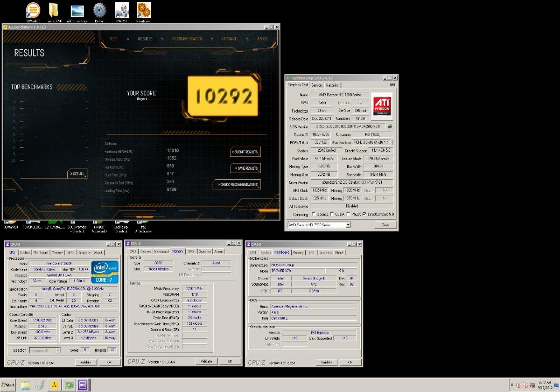This screenshot has width=560, height=392.
Task: Click the ALLBenchmark title bar icon
Action: pyautogui.click(x=5, y=27)
